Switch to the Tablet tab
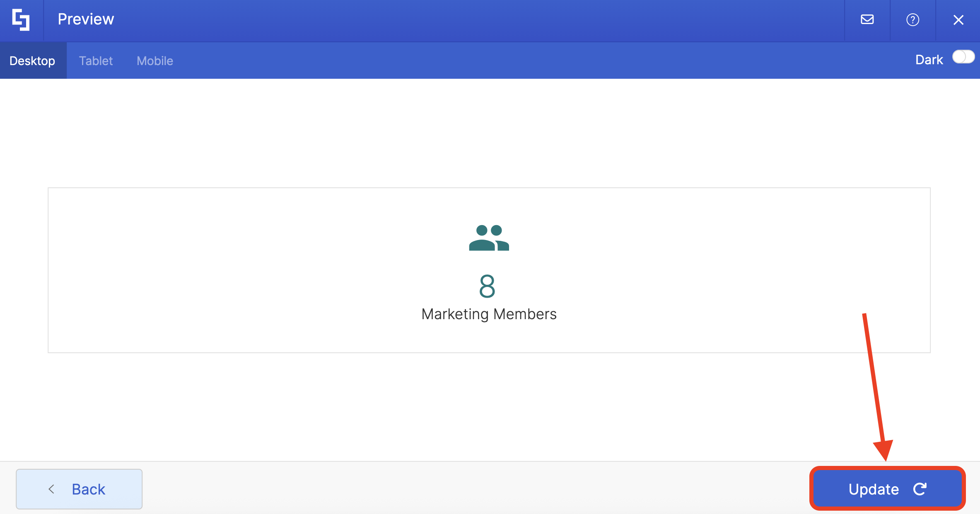The height and width of the screenshot is (514, 980). click(x=96, y=61)
